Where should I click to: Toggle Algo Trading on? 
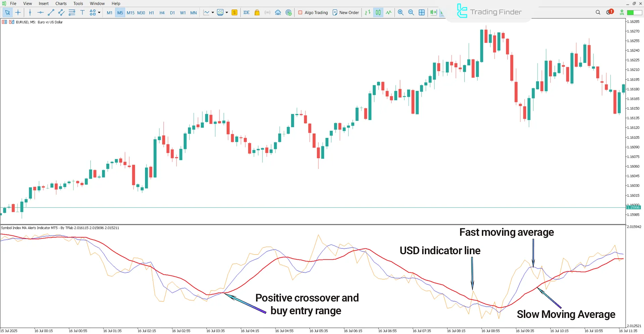click(x=312, y=12)
